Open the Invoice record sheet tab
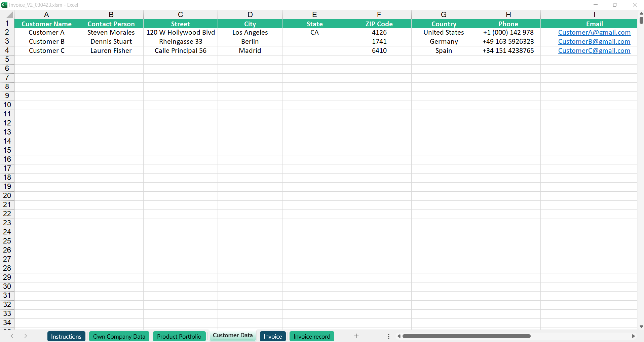The width and height of the screenshot is (644, 342). pos(311,336)
